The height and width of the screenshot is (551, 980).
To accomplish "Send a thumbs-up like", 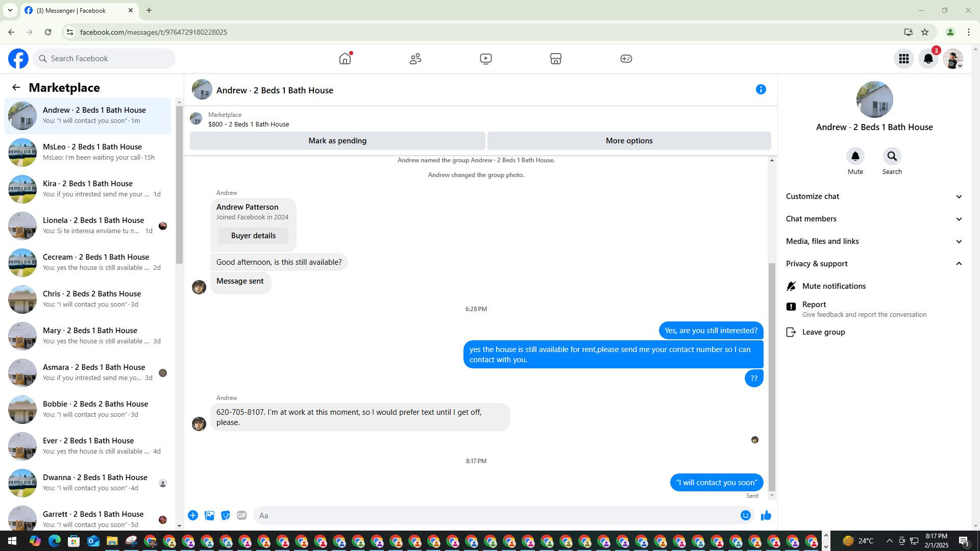I will coord(766,515).
